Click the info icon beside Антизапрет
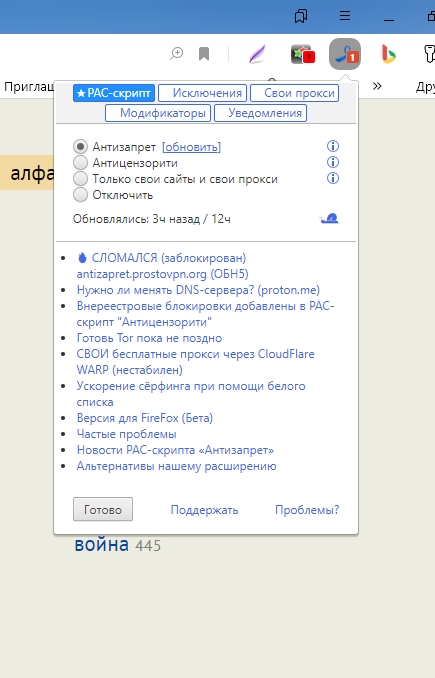 [333, 146]
